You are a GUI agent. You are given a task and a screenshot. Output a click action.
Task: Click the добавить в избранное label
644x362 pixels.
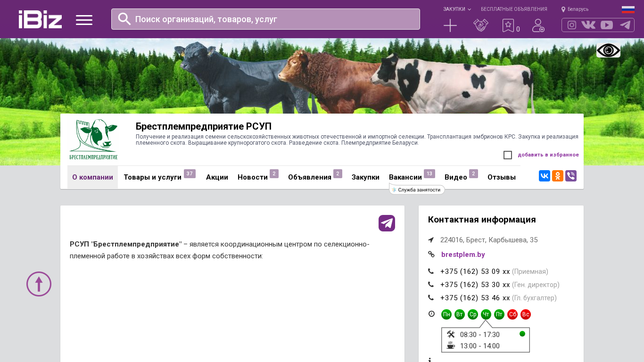[x=548, y=155]
